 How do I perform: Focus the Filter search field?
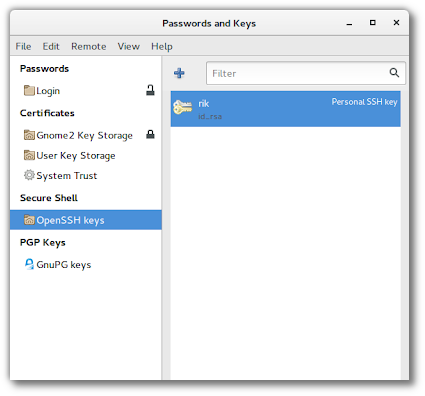pos(306,73)
